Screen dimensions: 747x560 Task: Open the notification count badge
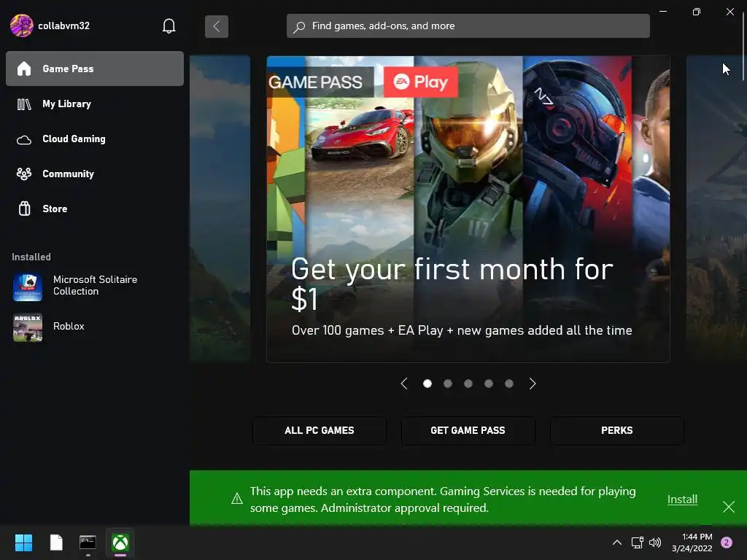click(x=727, y=542)
